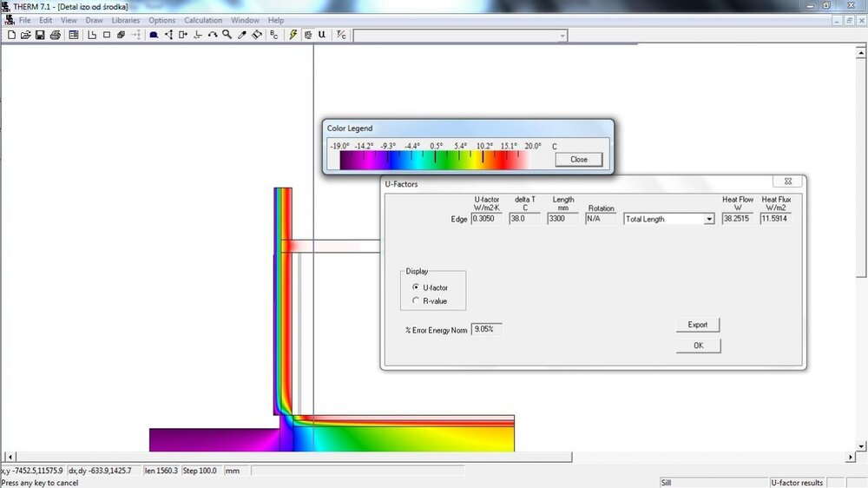Screen dimensions: 868x488
Task: Click OK in the U-Factors dialog
Action: (698, 346)
